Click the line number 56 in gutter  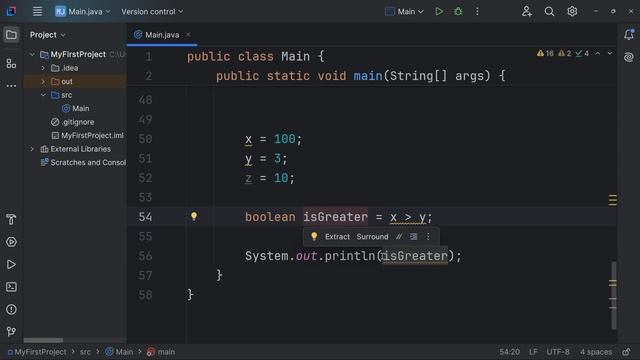145,256
